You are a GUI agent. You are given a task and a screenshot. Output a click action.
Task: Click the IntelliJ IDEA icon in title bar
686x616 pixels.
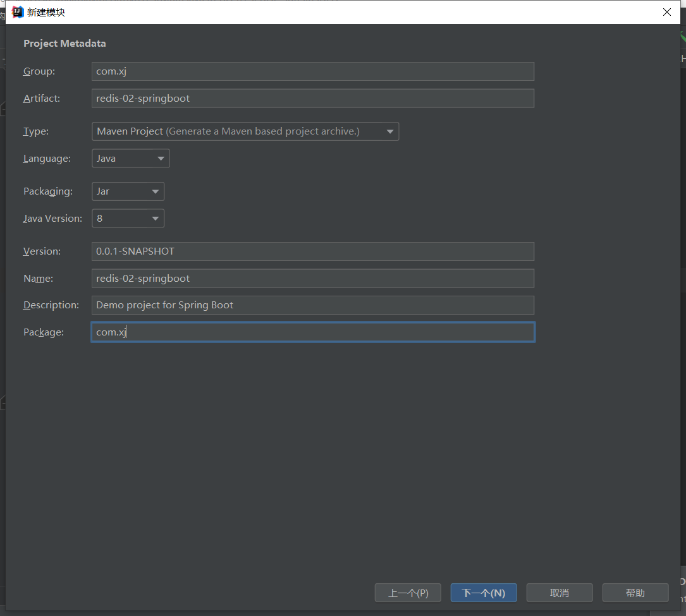(18, 12)
